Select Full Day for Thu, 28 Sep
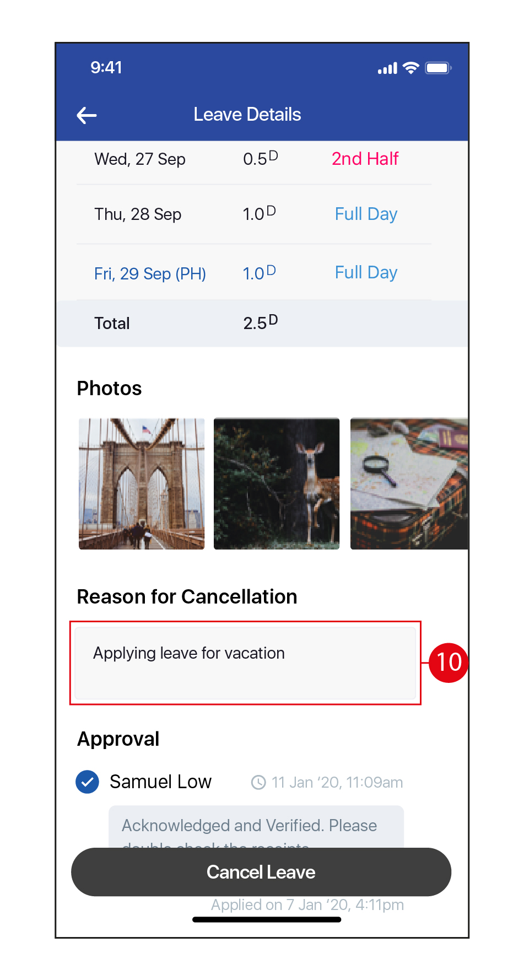524x980 pixels. pos(366,214)
